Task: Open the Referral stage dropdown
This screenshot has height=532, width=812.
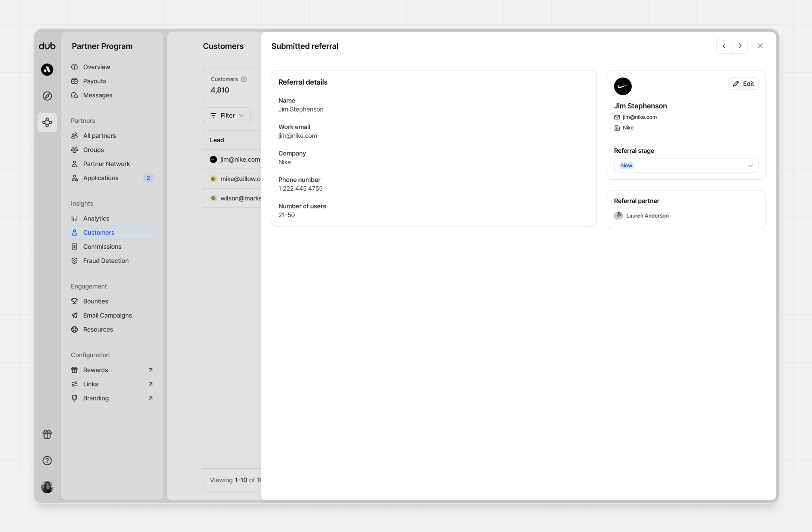Action: (686, 166)
